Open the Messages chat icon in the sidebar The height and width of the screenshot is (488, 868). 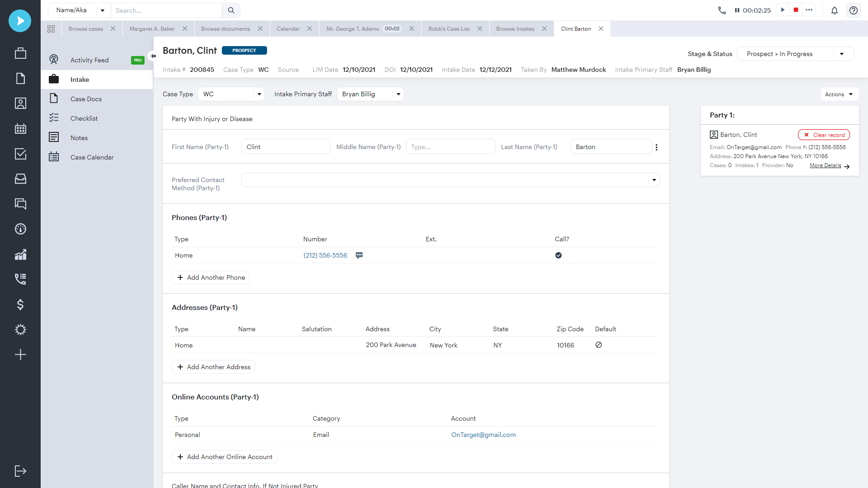(20, 204)
